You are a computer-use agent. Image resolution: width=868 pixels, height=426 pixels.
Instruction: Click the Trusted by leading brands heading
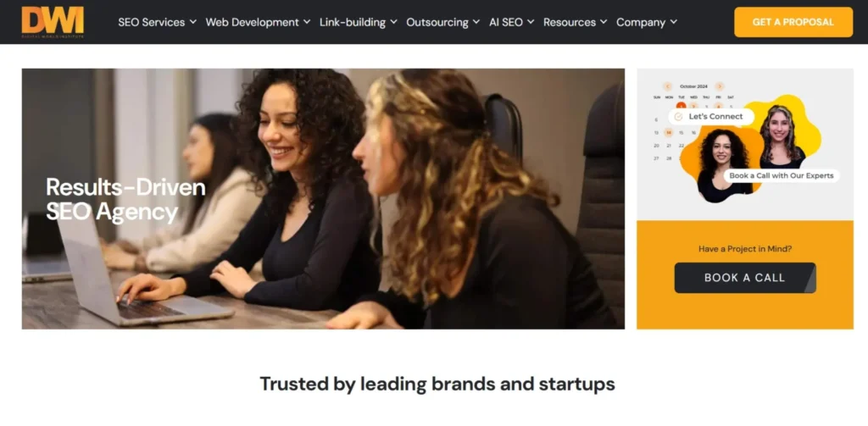point(437,384)
